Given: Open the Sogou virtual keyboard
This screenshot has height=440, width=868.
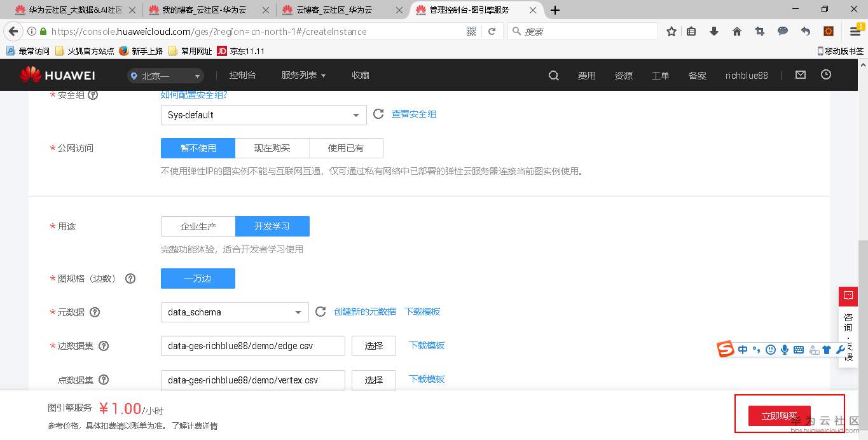Looking at the screenshot, I should [797, 349].
